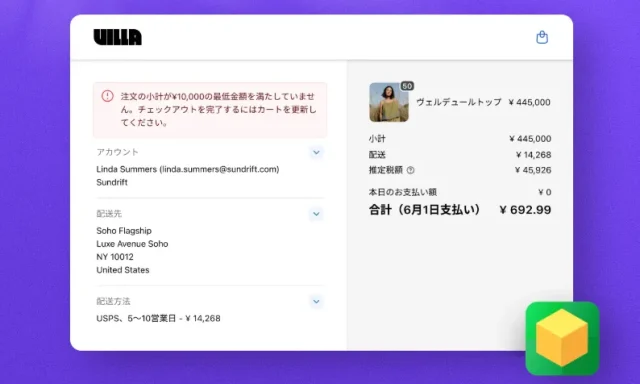Screen dimensions: 640x384
Task: Click the red error alert icon
Action: [107, 96]
